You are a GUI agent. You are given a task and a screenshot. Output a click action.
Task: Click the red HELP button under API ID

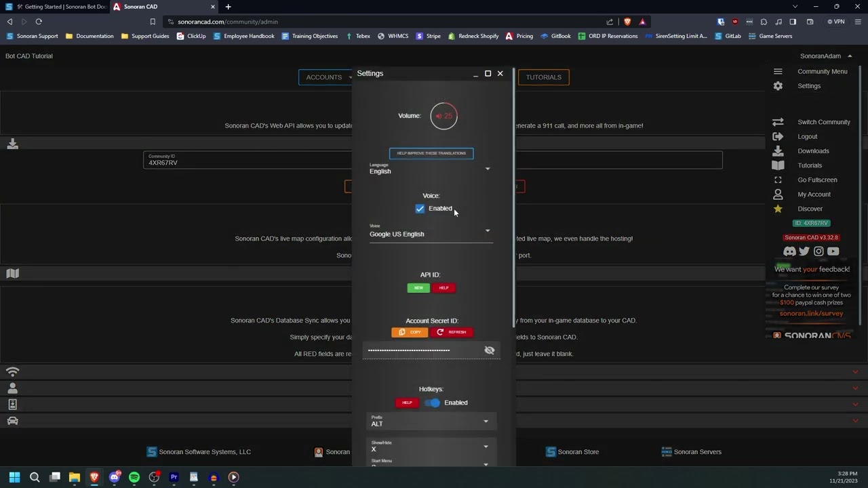[x=443, y=287]
